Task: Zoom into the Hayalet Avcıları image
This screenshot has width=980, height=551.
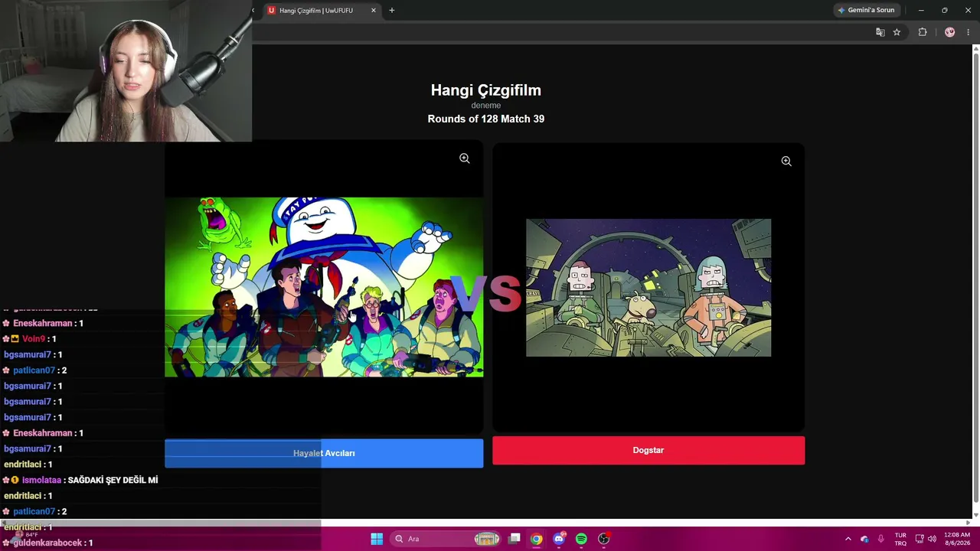Action: (465, 158)
